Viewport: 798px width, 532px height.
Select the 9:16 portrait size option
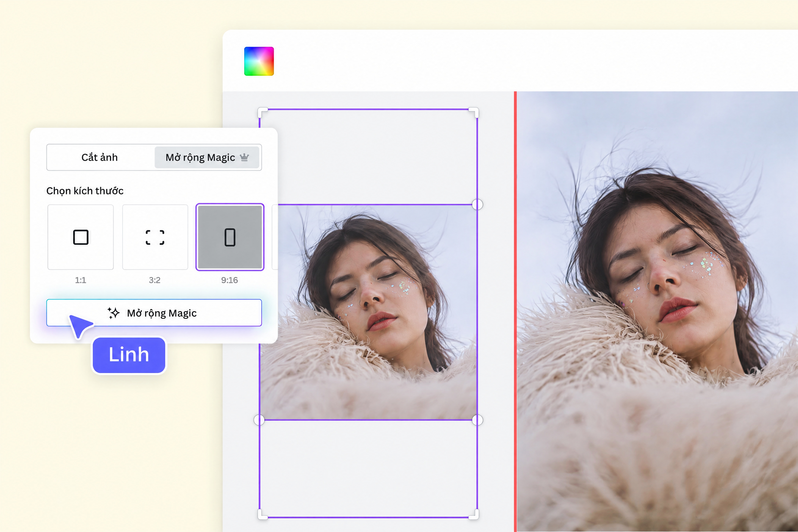click(x=230, y=237)
